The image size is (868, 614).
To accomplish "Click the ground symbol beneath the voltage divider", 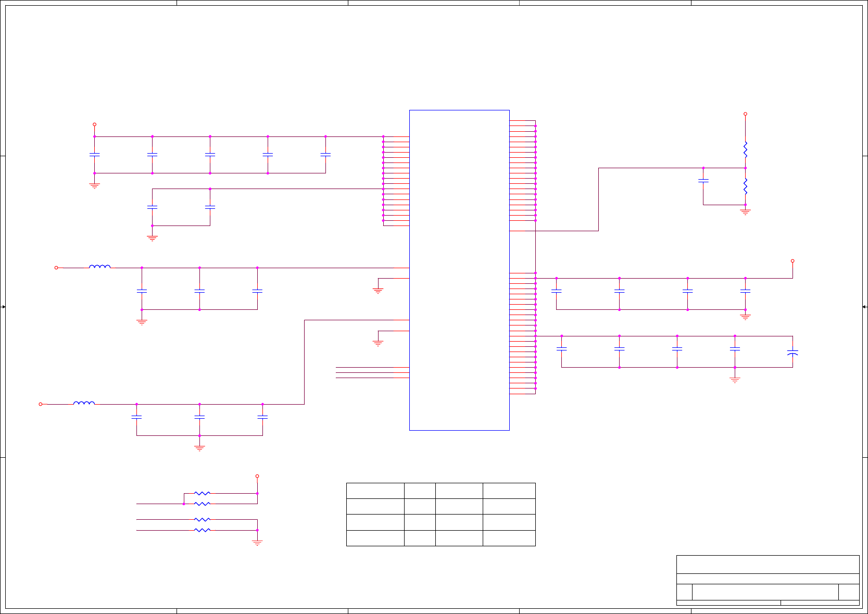I will (745, 211).
